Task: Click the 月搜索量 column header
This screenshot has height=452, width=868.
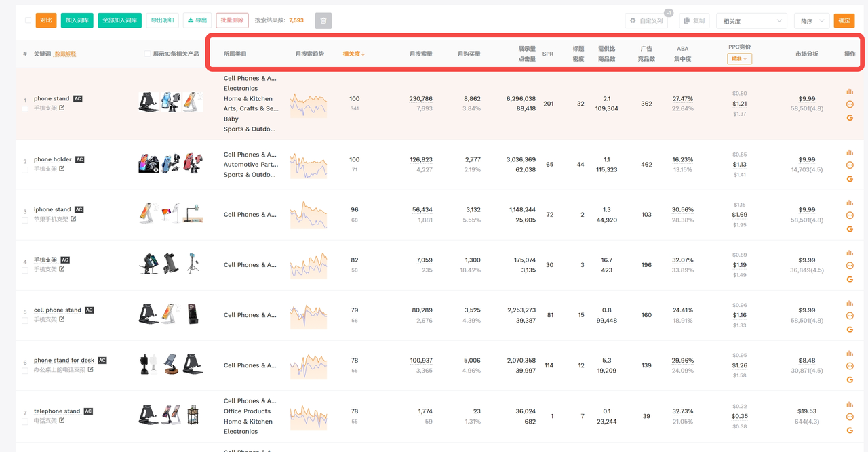Action: pyautogui.click(x=420, y=54)
